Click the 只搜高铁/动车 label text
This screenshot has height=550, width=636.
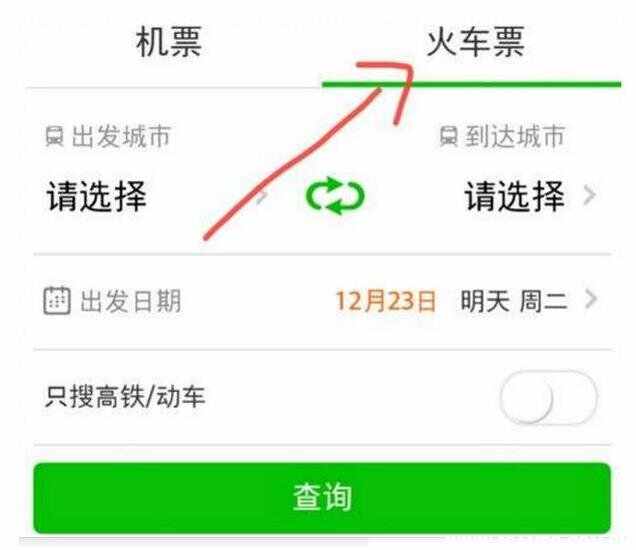pos(125,397)
